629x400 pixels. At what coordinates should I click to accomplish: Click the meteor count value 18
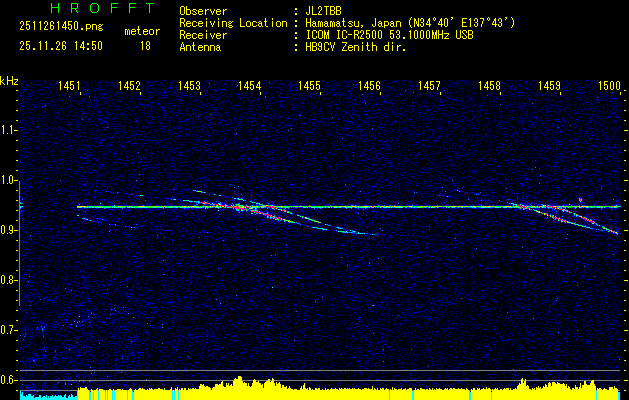coord(145,46)
